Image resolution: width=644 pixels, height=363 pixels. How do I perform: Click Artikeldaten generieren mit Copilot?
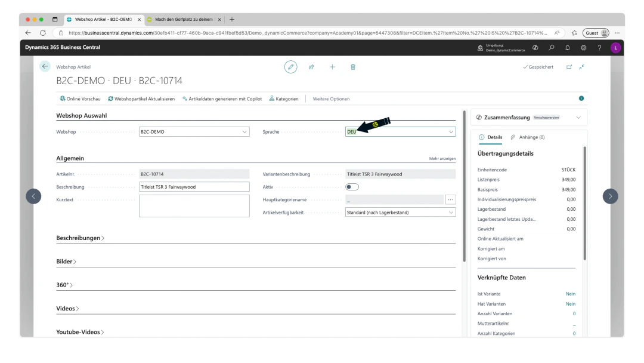[222, 99]
